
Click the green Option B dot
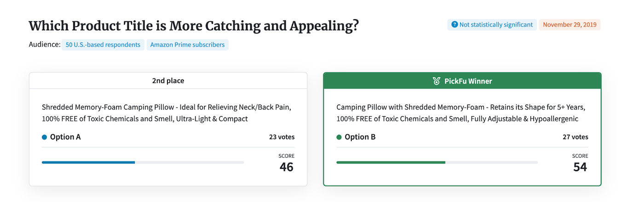click(x=339, y=137)
